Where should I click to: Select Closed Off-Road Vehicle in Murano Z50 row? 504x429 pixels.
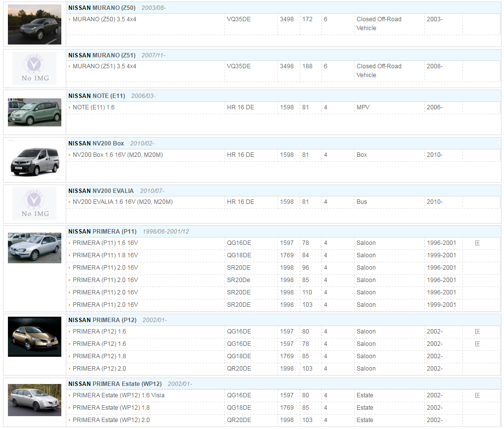[x=379, y=24]
